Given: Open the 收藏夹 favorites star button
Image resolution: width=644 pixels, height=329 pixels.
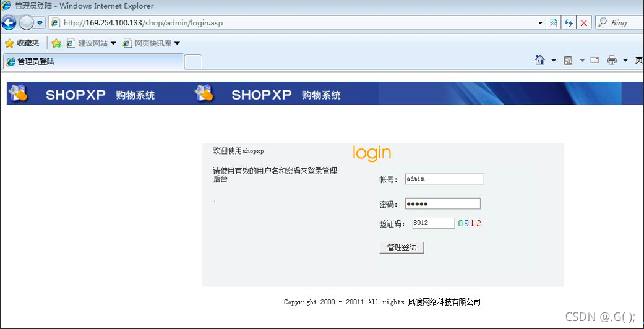Looking at the screenshot, I should 22,43.
